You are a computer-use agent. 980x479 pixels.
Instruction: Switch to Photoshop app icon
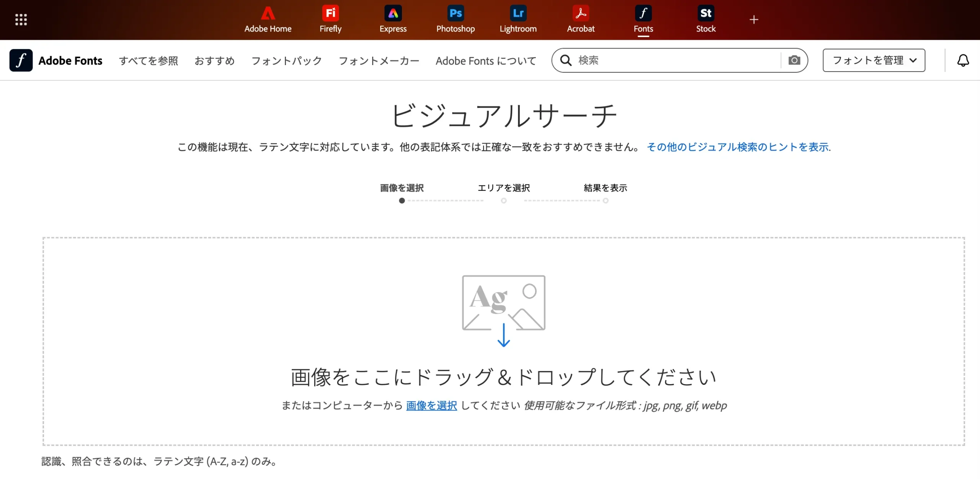(456, 19)
